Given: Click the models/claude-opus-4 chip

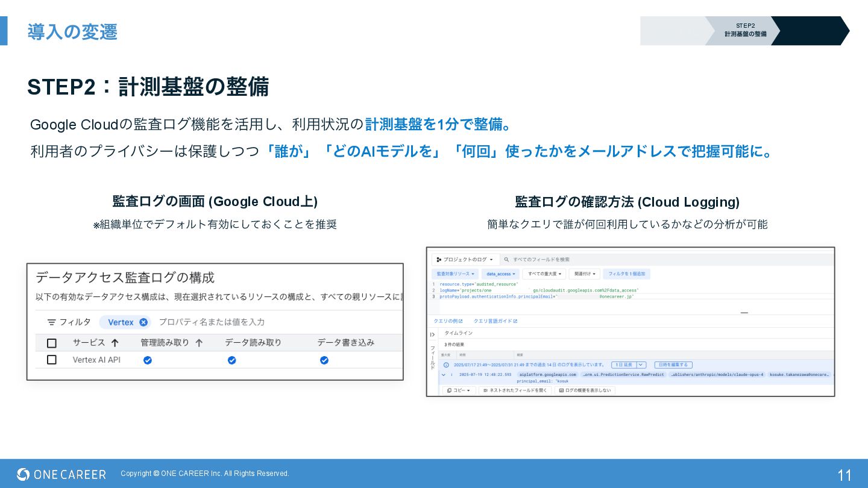Looking at the screenshot, I should 717,375.
